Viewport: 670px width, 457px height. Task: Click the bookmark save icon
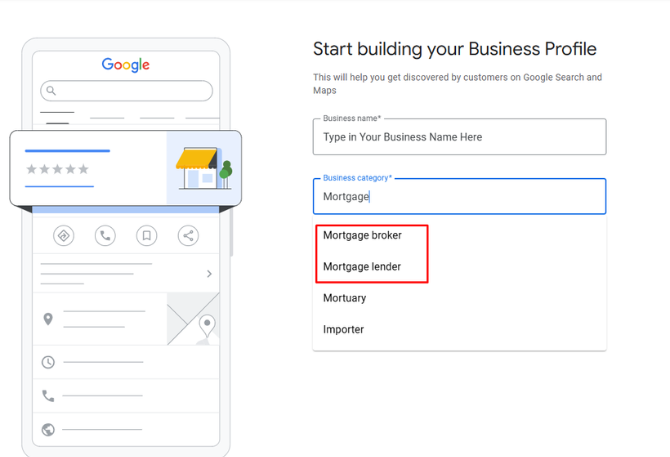[x=147, y=236]
